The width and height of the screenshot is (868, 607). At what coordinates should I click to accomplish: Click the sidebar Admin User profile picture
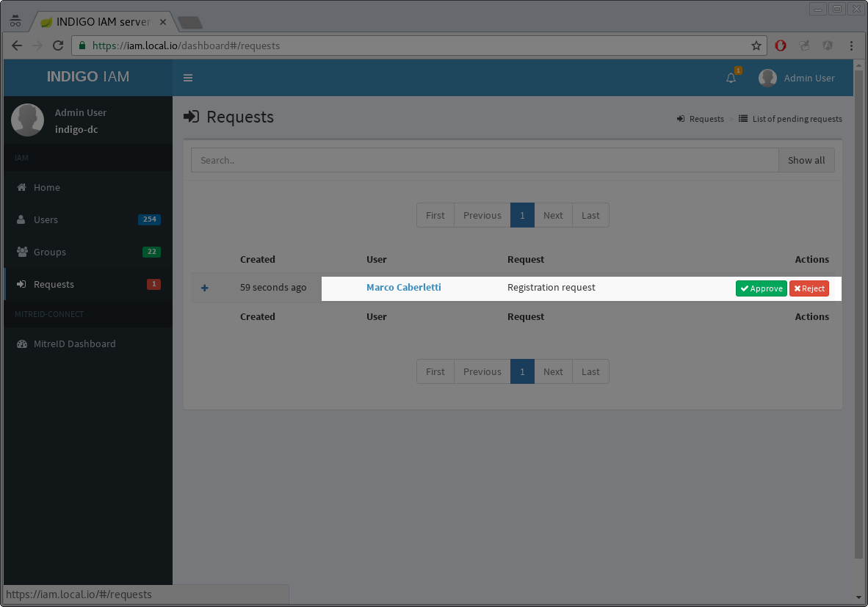[x=28, y=120]
